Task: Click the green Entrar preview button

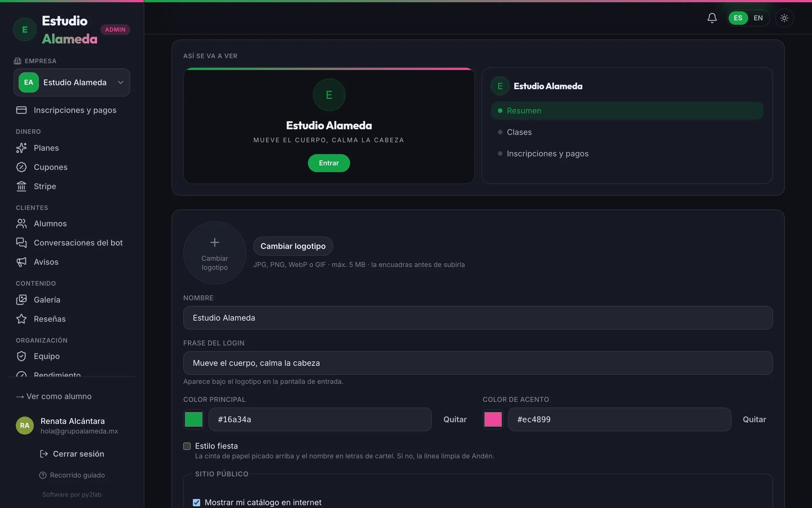Action: coord(329,163)
